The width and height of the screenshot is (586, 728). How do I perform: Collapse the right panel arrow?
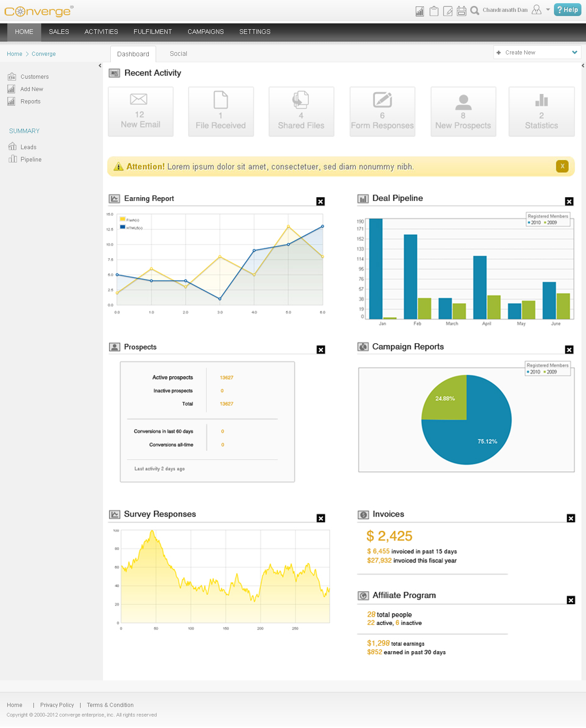[x=583, y=65]
